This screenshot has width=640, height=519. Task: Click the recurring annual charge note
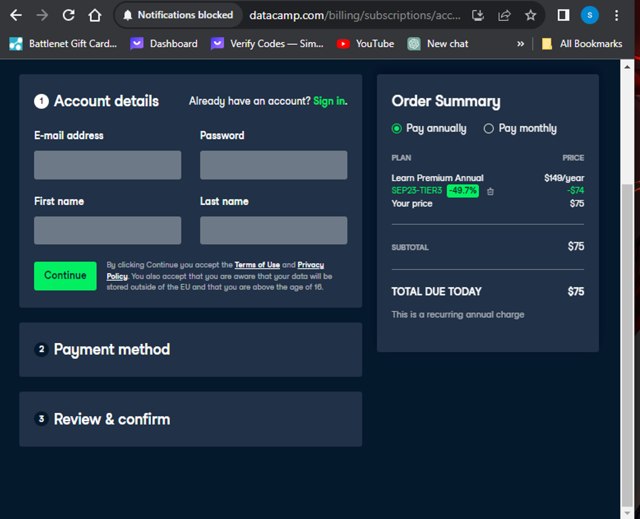click(458, 315)
